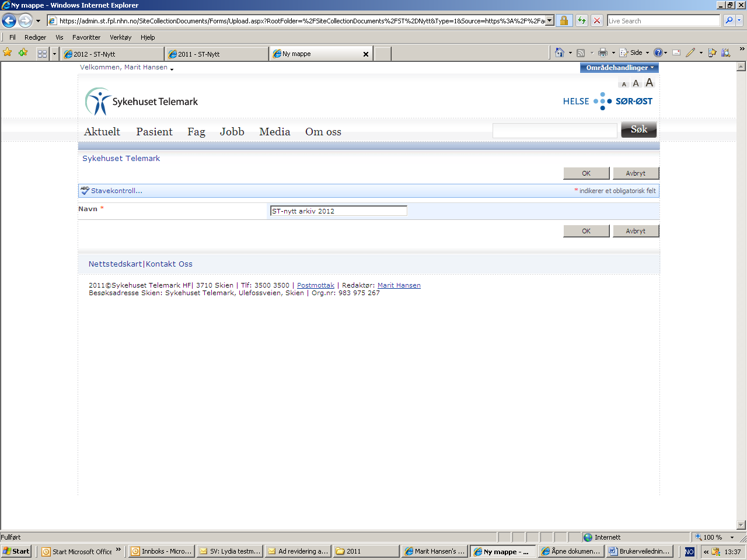Open the recent pages dropdown beside Forward

[x=39, y=21]
